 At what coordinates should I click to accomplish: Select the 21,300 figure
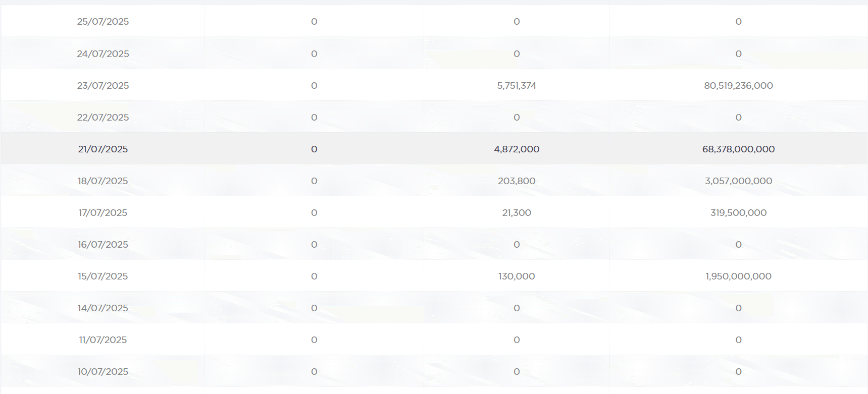(x=516, y=213)
